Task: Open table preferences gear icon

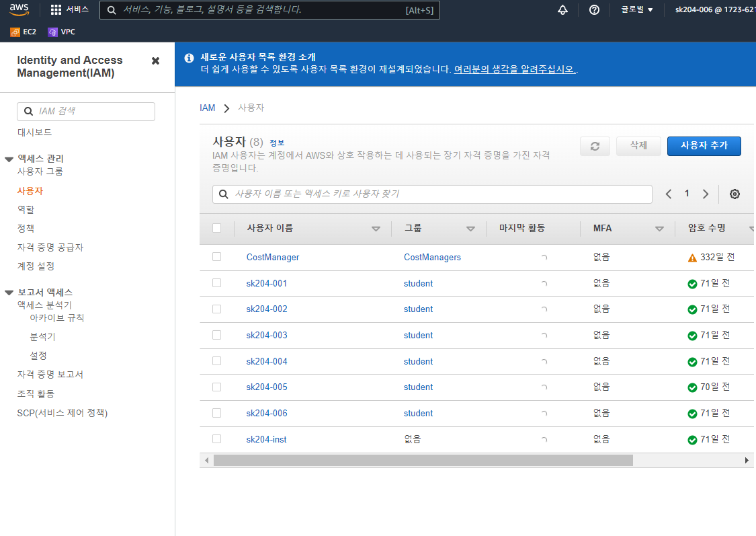Action: click(734, 194)
